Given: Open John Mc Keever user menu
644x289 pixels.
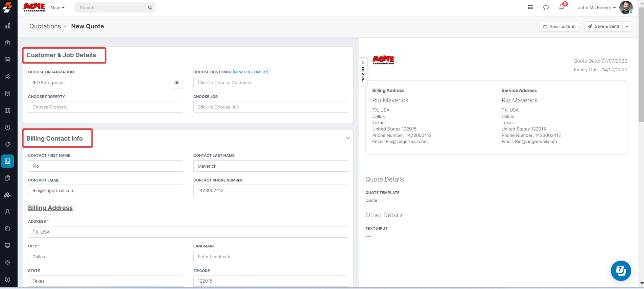Looking at the screenshot, I should click(x=596, y=7).
